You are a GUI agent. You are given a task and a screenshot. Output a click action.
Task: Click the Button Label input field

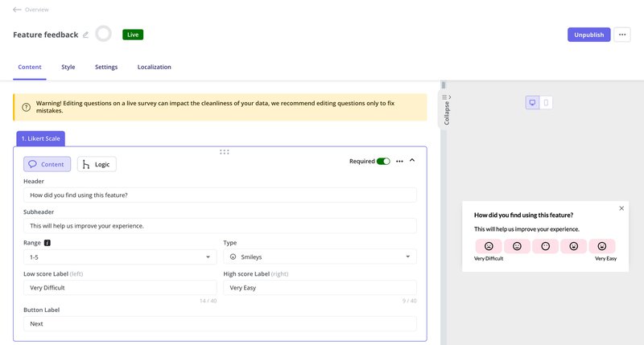[x=220, y=323]
